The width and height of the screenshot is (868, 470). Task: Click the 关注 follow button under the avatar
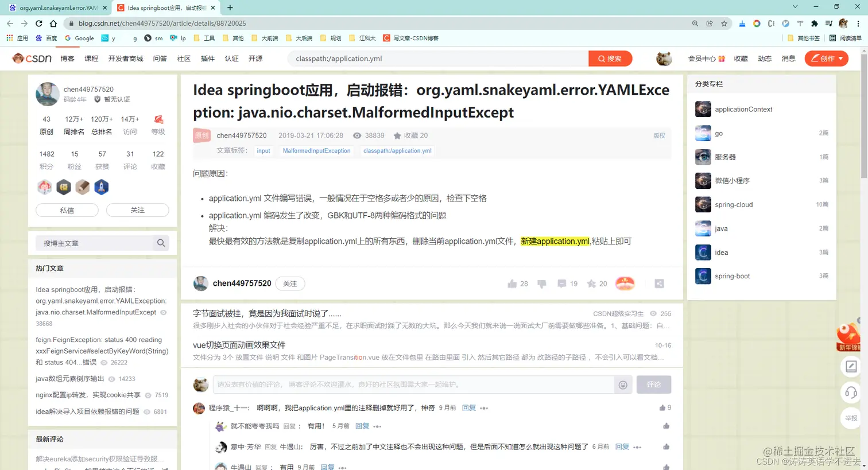(137, 210)
